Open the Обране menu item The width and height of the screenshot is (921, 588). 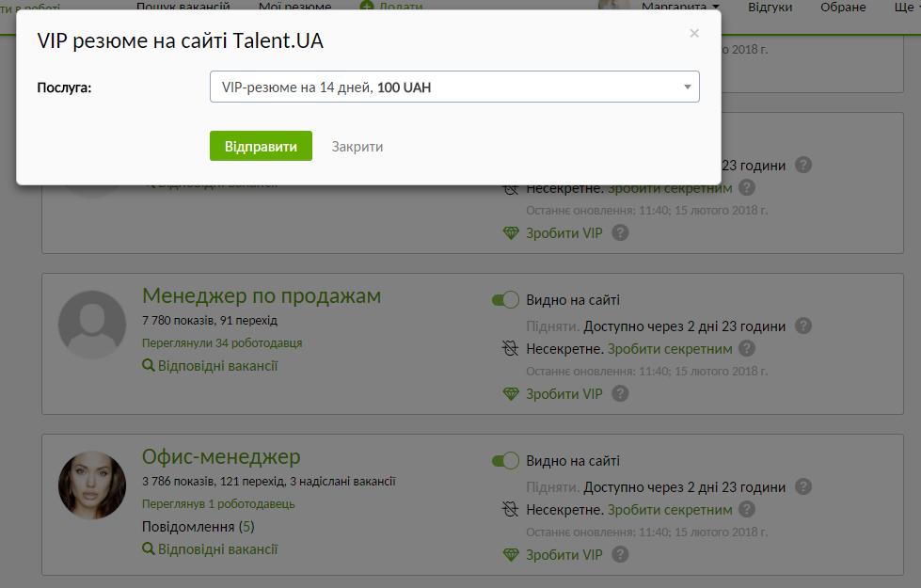coord(843,7)
